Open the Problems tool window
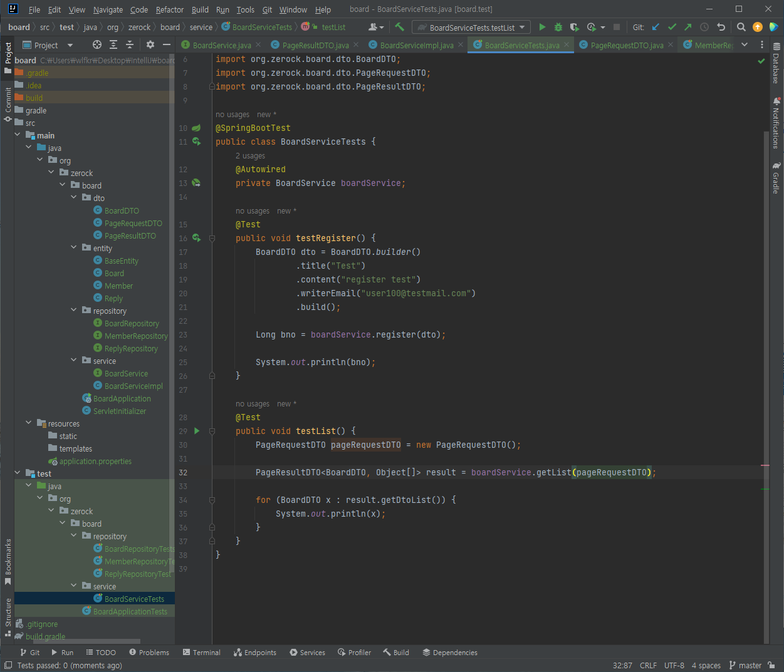 tap(149, 652)
